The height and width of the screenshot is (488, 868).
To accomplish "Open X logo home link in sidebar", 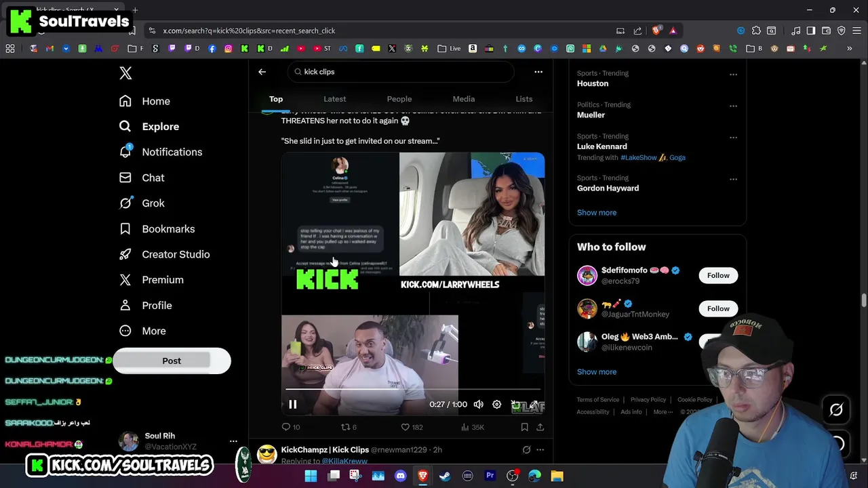I will coord(125,73).
